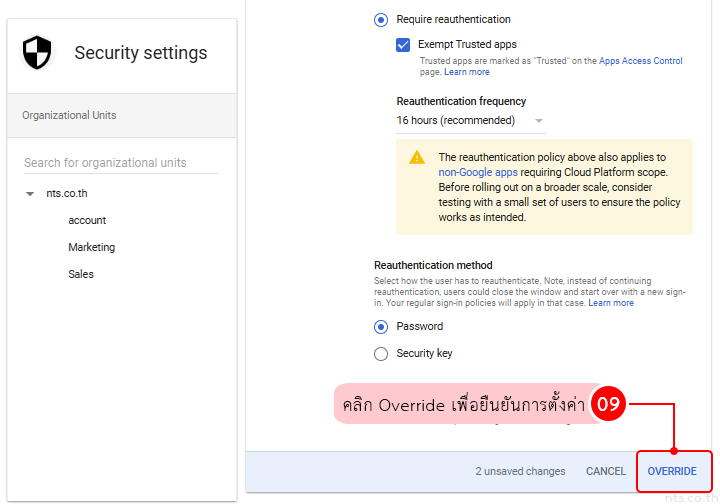Click Learn more under Exempt Trusted apps

click(467, 72)
